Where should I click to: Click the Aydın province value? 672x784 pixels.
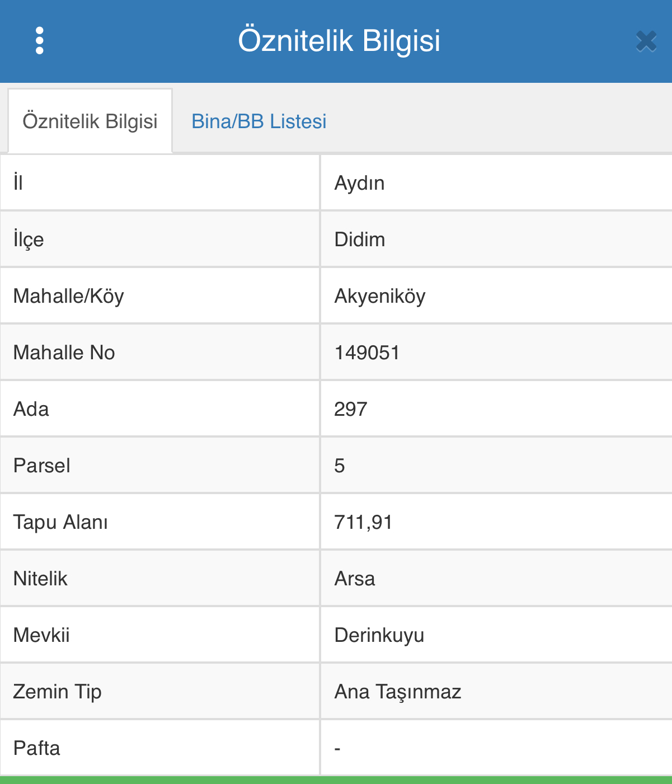359,183
